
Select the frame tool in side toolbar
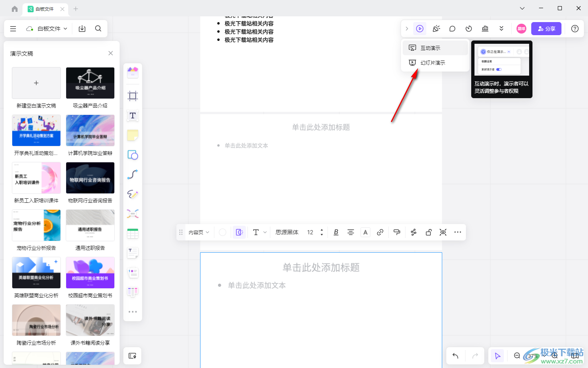click(x=133, y=96)
